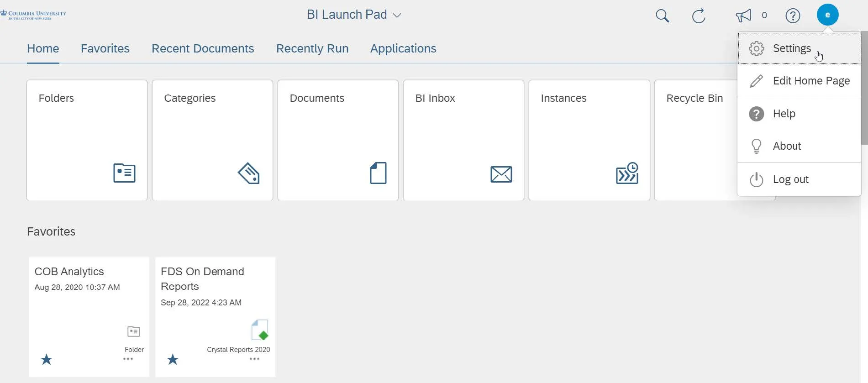Toggle favorite star on FDS On Demand Reports
The image size is (868, 383).
click(173, 360)
